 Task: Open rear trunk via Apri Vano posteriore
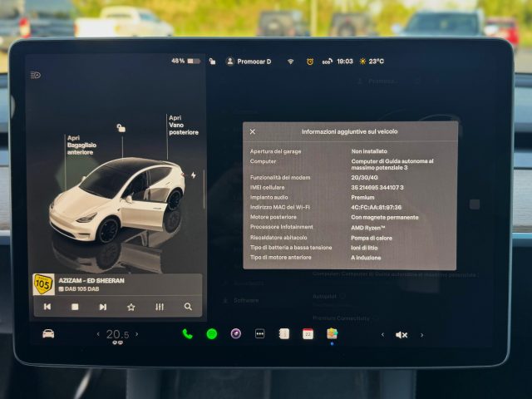coord(184,126)
